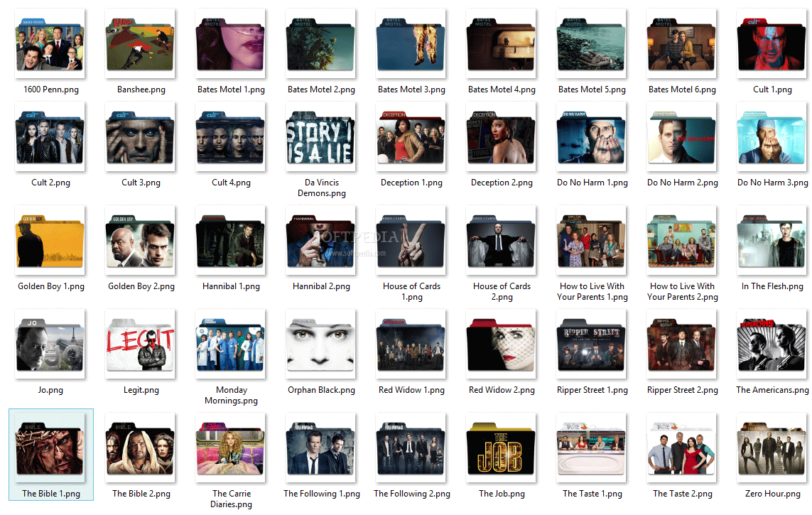Click the 'Cult 2.png' file name

coord(50,183)
